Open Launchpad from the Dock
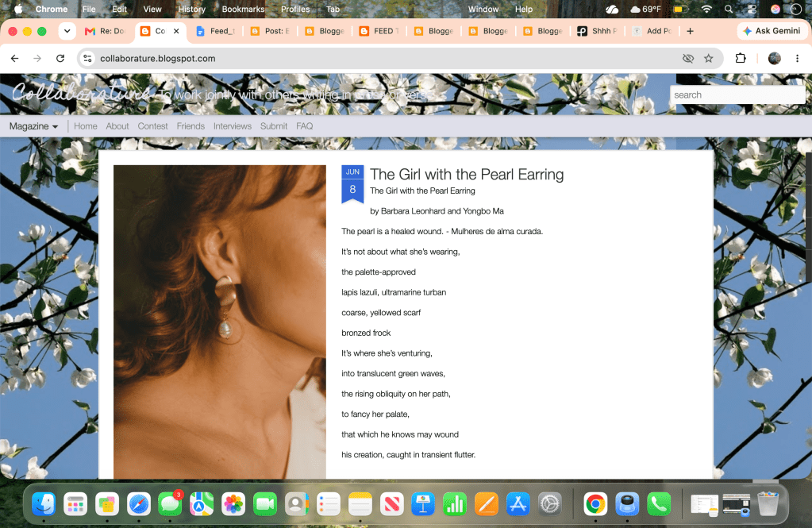The width and height of the screenshot is (812, 528). pyautogui.click(x=75, y=503)
